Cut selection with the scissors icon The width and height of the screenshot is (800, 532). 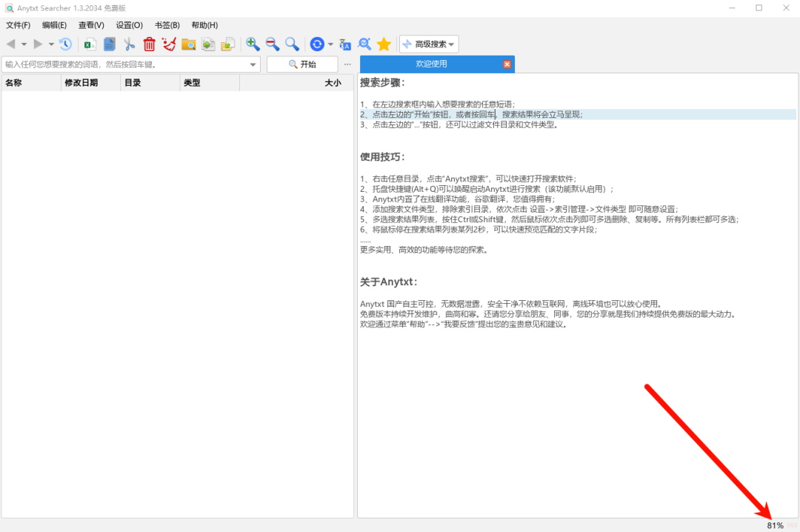pos(129,44)
